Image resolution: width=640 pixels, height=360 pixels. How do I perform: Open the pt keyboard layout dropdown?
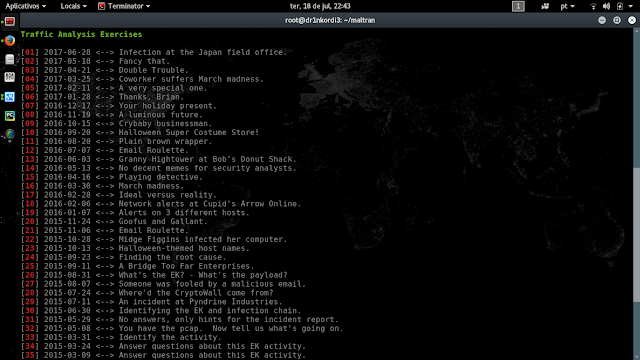[567, 6]
